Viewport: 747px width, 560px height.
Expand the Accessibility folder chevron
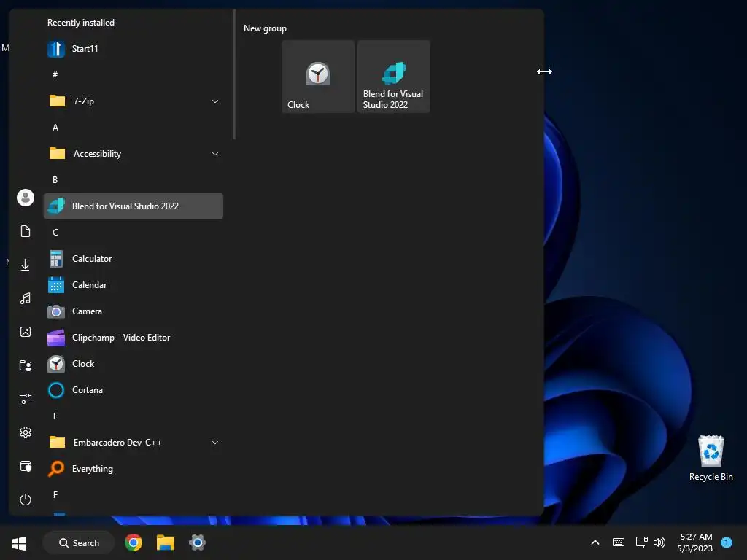coord(215,154)
